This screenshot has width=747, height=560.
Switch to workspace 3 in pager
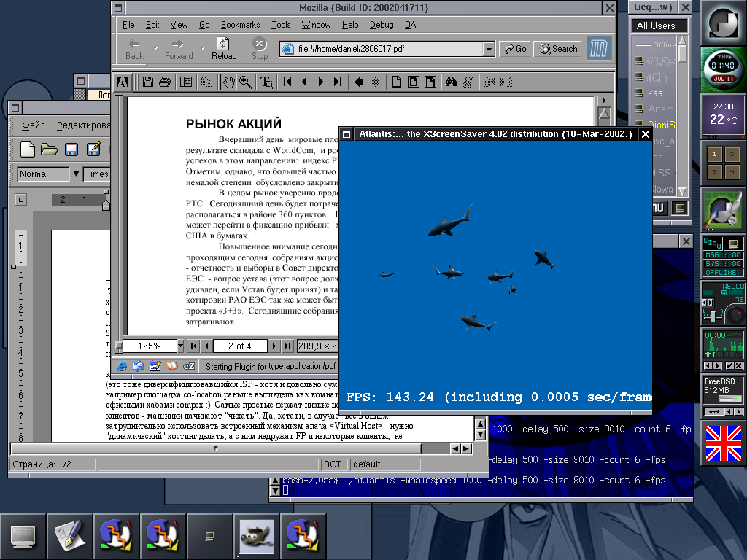714,171
